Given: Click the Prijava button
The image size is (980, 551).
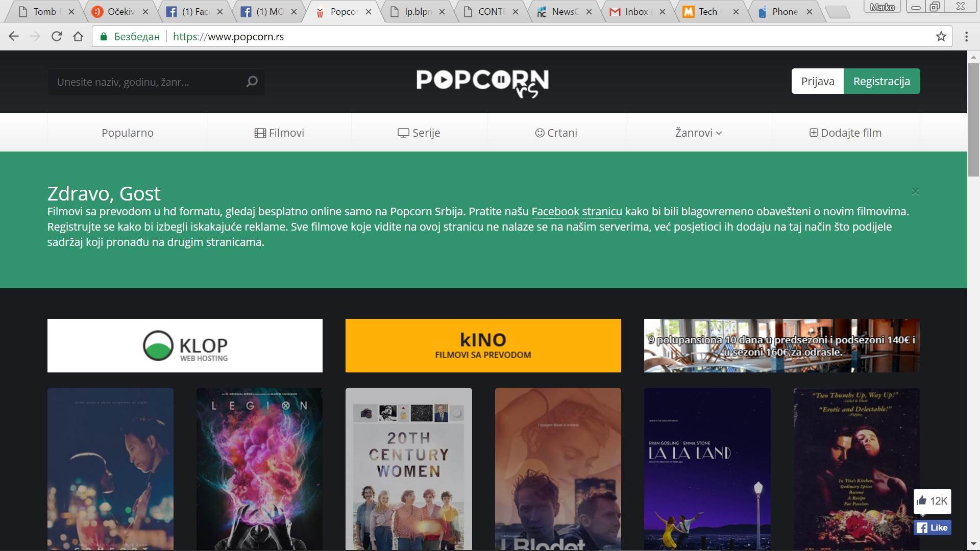Looking at the screenshot, I should tap(817, 81).
